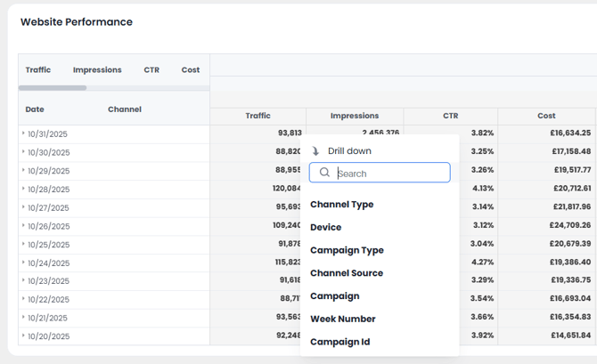This screenshot has height=364, width=597.
Task: Click the Impressions column header
Action: coord(354,116)
